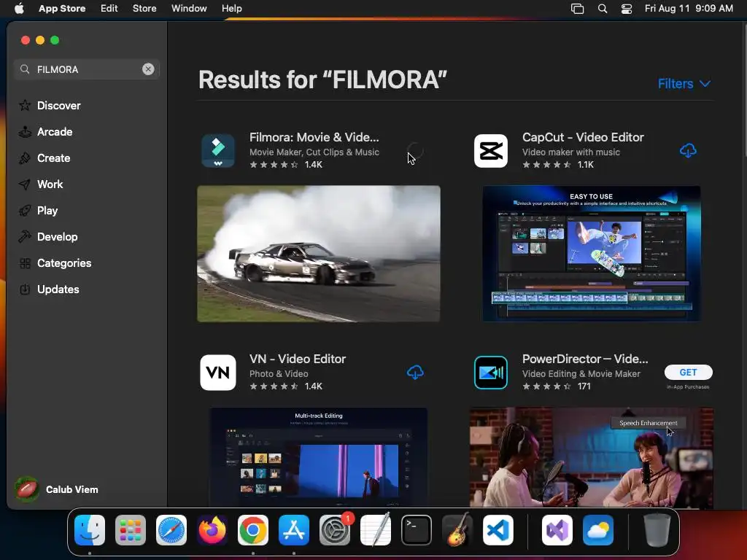Open VN - Video Editor title
This screenshot has height=560, width=747.
(298, 359)
